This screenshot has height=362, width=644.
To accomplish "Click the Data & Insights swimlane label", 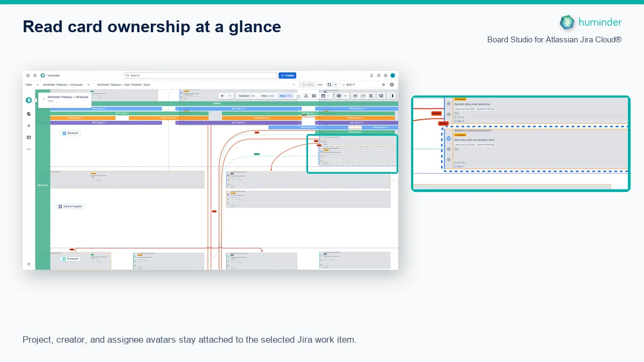I will click(x=70, y=206).
